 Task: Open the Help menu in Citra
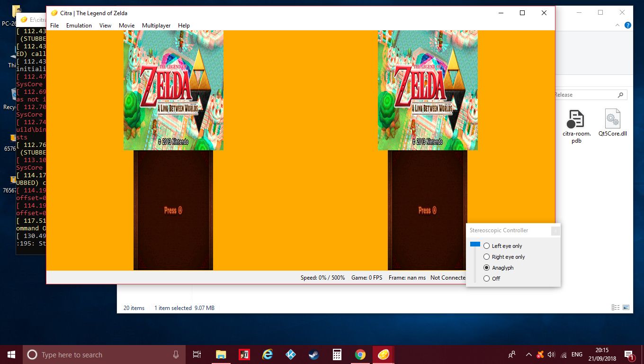point(184,26)
